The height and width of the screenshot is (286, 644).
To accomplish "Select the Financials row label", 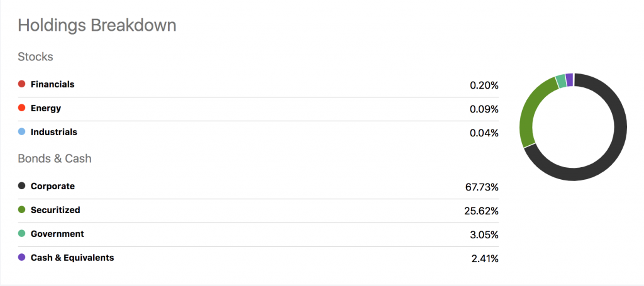I will [x=53, y=84].
